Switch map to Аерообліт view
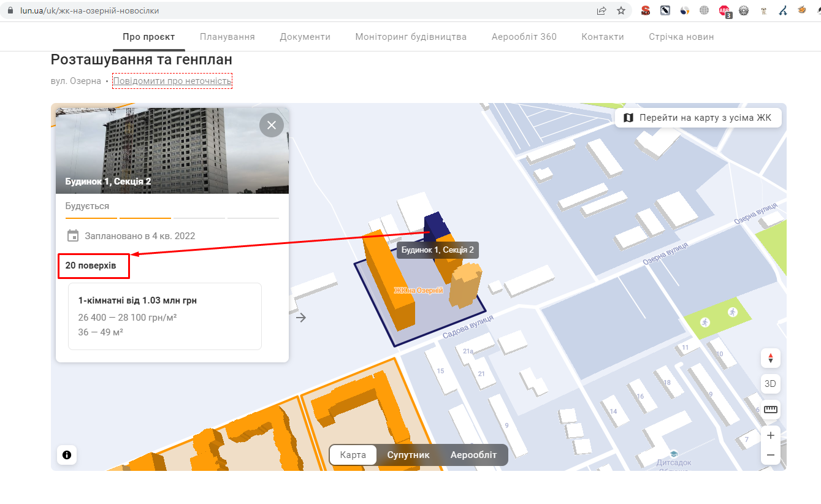Viewport: 821px width, 504px height. [473, 455]
